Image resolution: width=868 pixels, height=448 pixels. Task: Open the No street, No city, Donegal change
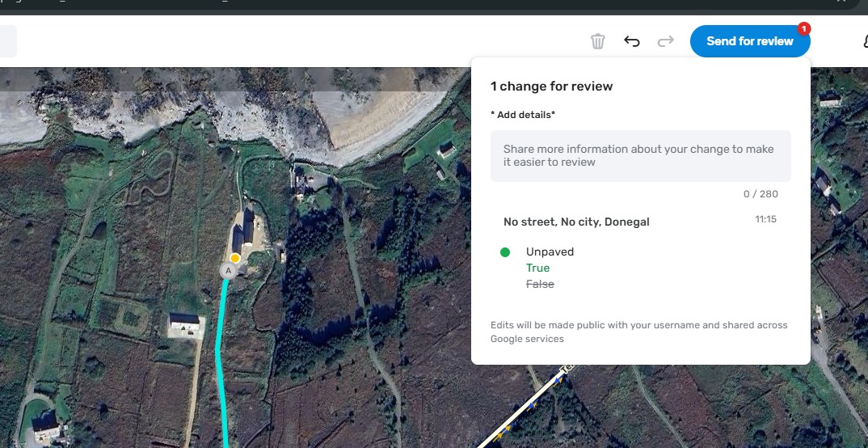click(576, 222)
